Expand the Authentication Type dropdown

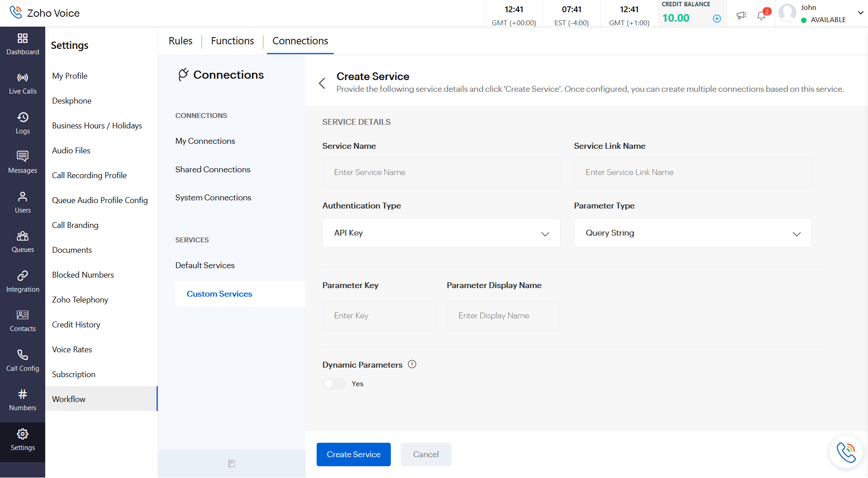[441, 233]
